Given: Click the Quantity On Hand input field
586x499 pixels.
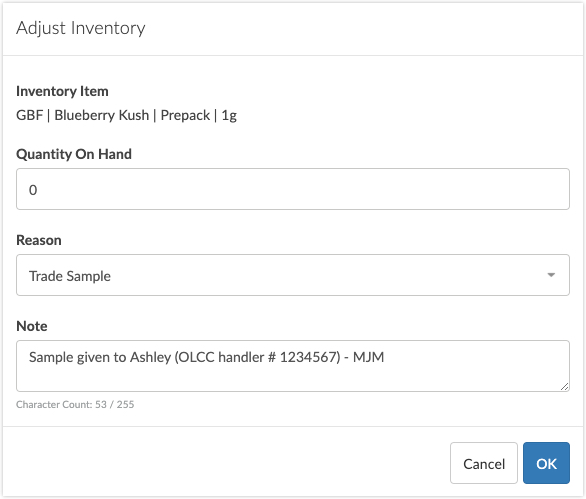Looking at the screenshot, I should tap(293, 189).
